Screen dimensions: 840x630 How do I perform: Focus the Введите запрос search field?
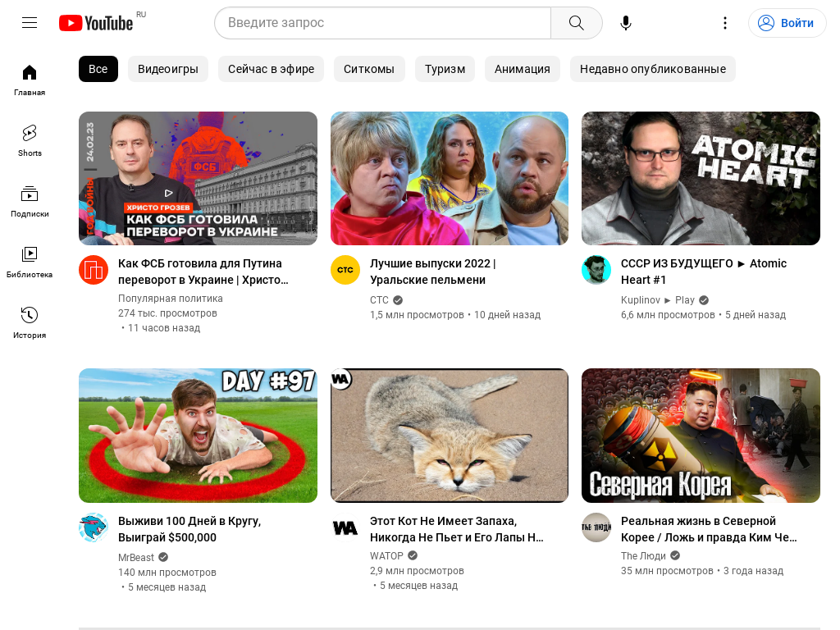(x=382, y=22)
